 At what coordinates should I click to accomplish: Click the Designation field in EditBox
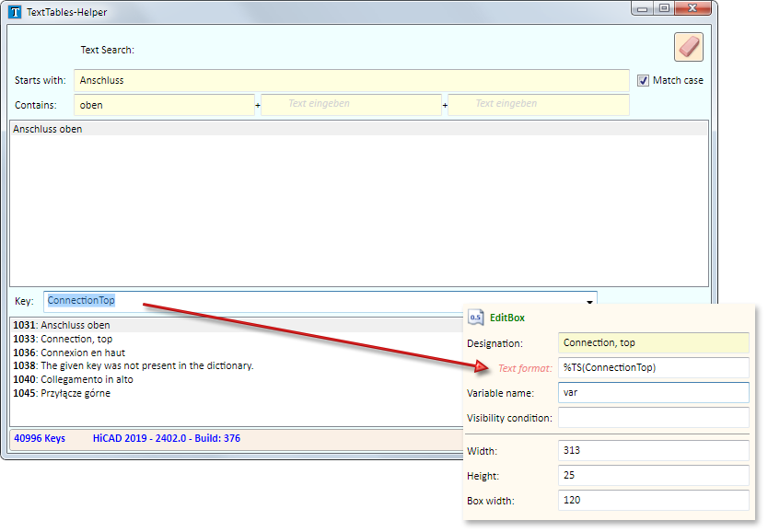653,343
